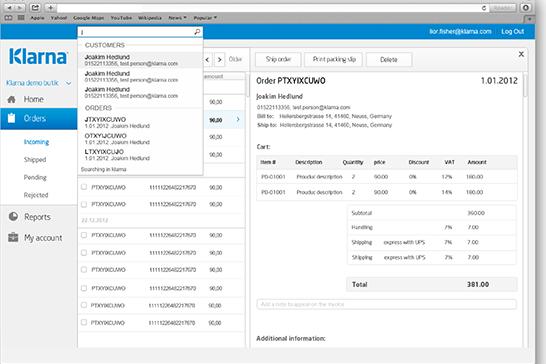Screen dimensions: 546x364
Task: Select Reports in the sidebar
Action: click(x=37, y=217)
